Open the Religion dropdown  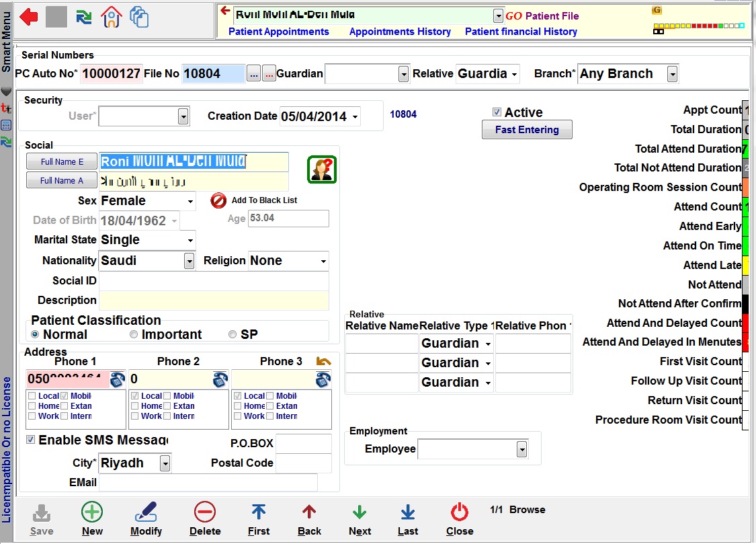click(323, 261)
